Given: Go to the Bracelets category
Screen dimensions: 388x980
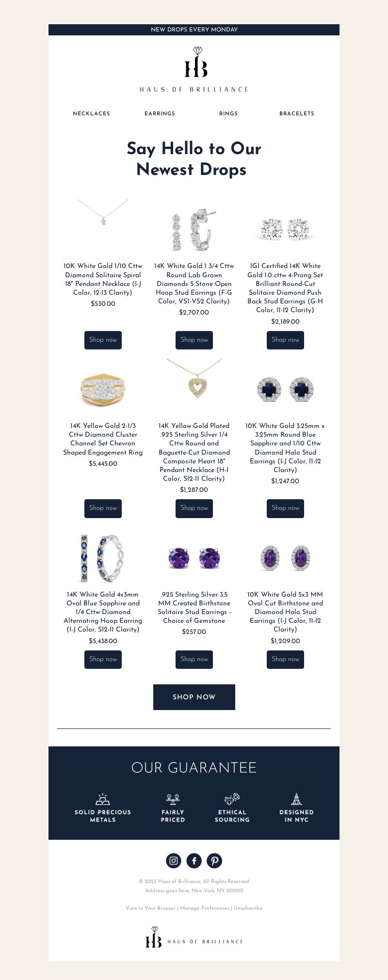Looking at the screenshot, I should (297, 113).
